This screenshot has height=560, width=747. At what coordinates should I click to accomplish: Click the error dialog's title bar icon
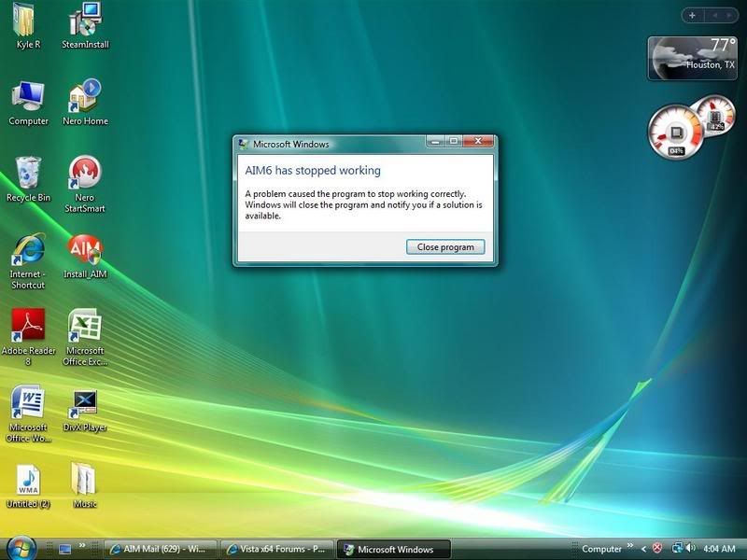point(244,145)
